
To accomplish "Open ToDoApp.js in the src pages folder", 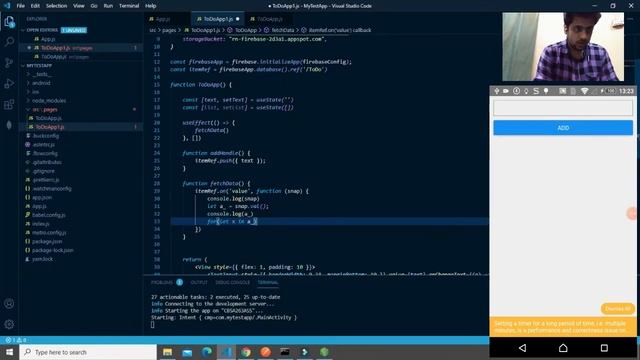I will pos(48,118).
